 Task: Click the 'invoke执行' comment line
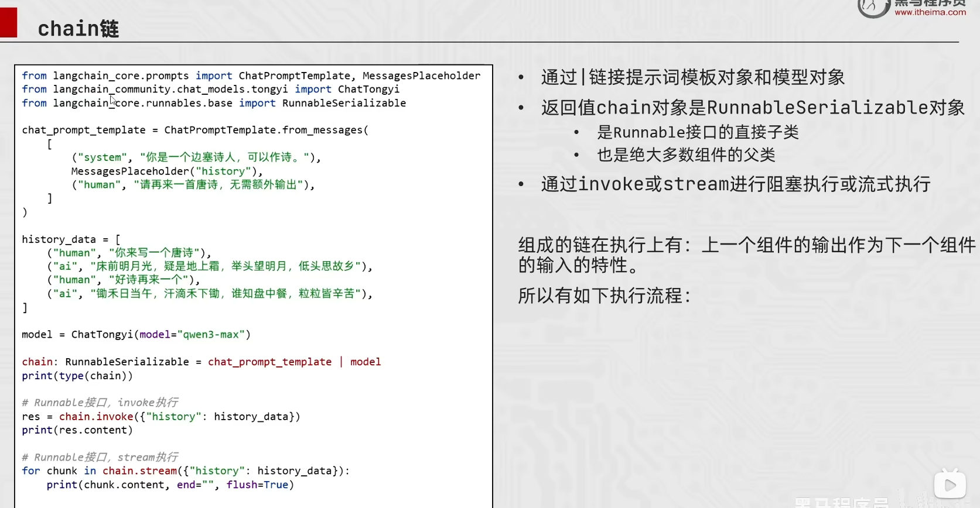click(x=100, y=403)
